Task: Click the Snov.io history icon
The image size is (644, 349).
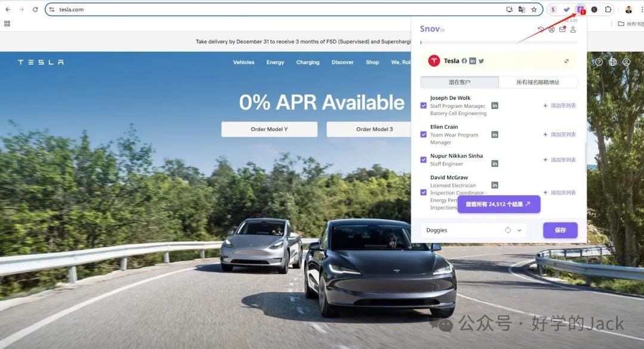Action: tap(540, 29)
